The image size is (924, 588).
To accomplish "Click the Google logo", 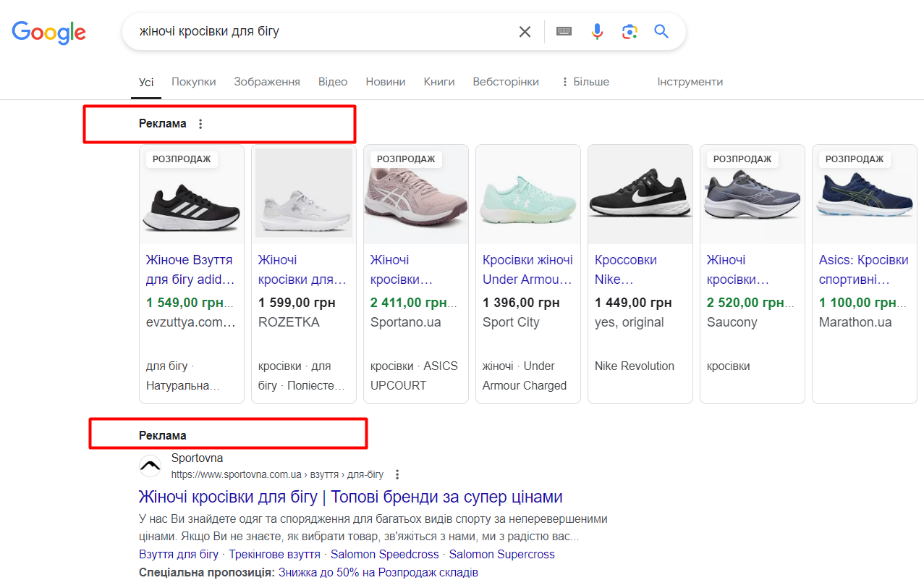I will 48,32.
